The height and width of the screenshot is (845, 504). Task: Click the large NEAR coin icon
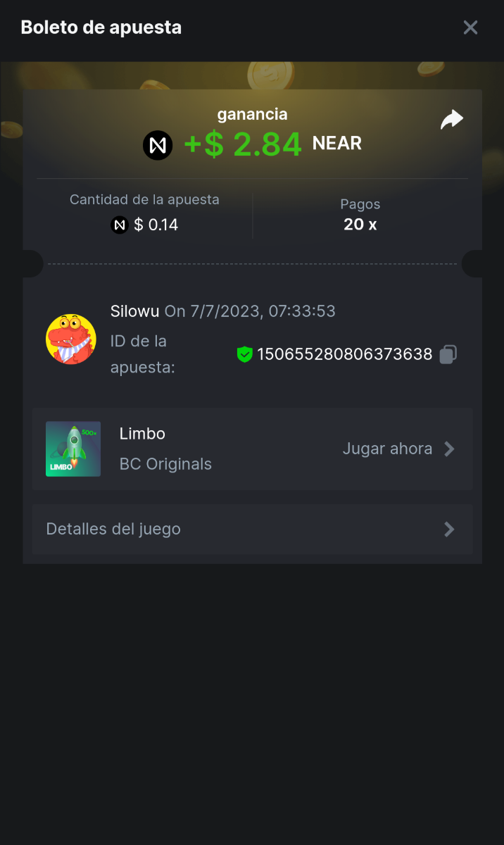[x=158, y=145]
